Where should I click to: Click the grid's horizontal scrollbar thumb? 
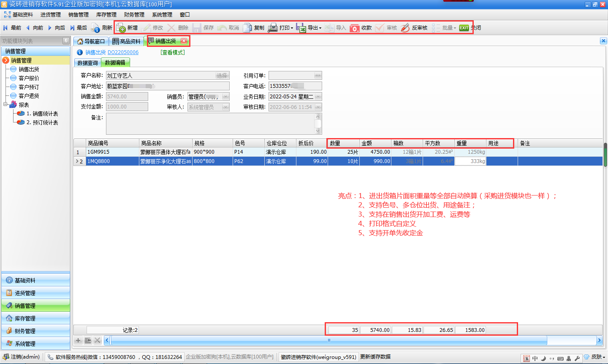328,340
